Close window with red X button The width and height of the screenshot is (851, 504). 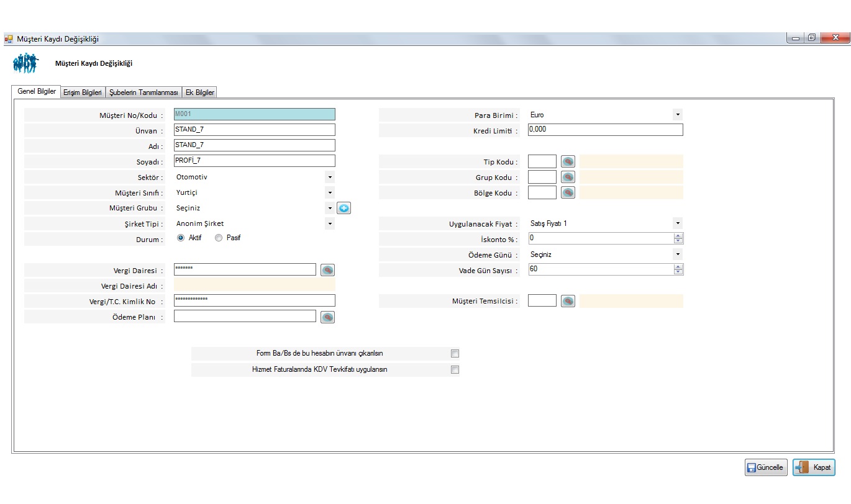(x=835, y=38)
